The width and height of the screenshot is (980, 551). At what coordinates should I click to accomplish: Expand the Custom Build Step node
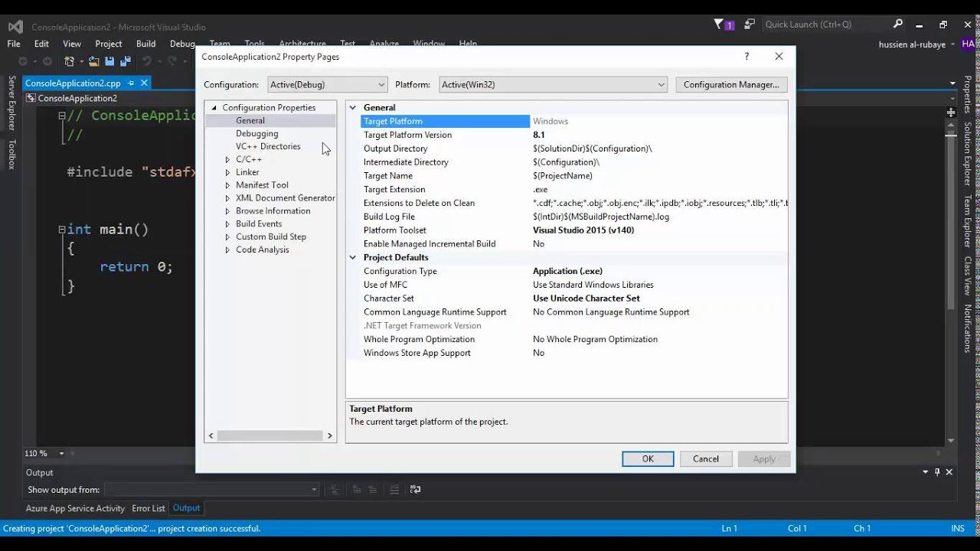227,237
